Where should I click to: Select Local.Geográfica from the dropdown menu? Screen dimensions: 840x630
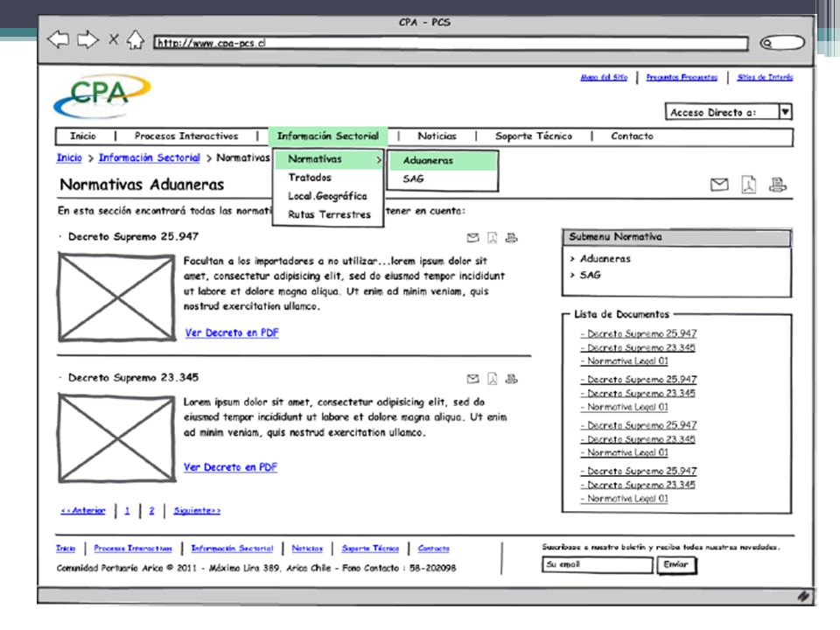[x=327, y=196]
